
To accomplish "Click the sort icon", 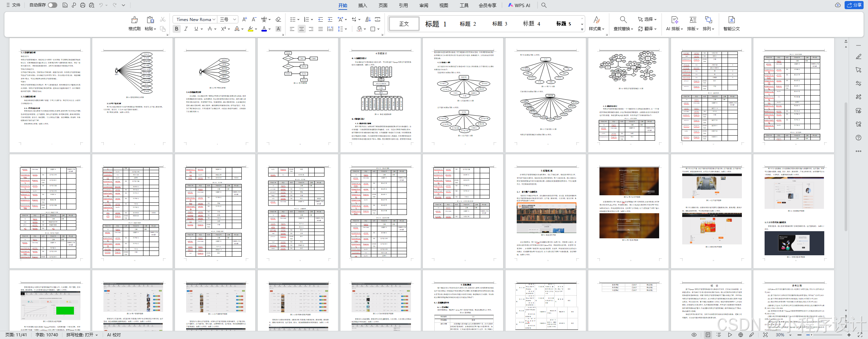I will 368,19.
